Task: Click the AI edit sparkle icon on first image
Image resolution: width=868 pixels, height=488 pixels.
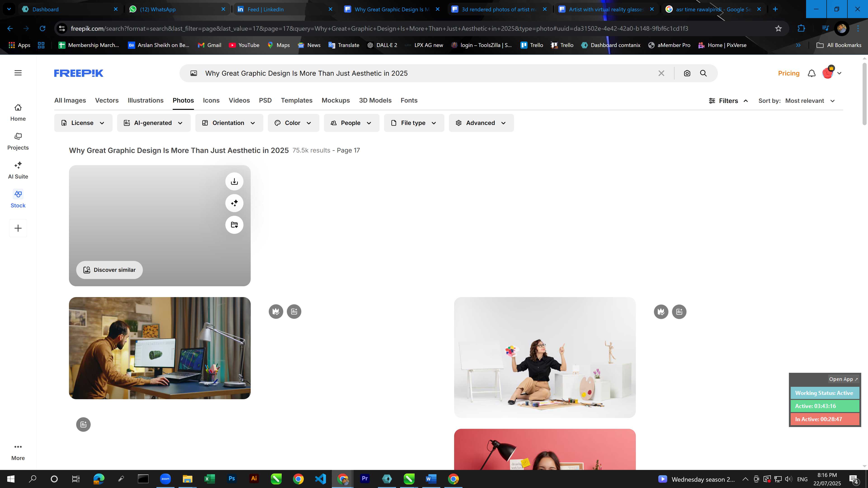Action: coord(234,203)
